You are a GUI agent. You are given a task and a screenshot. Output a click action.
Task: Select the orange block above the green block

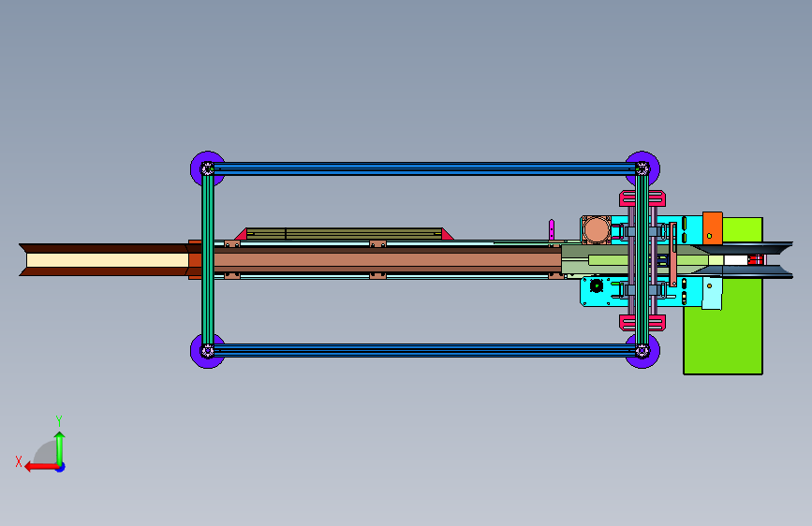tap(712, 227)
